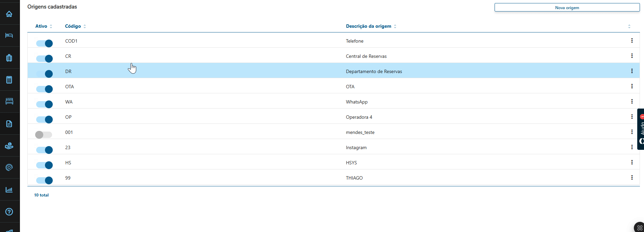This screenshot has height=232, width=644.
Task: Select the description Operadora 4
Action: click(359, 117)
